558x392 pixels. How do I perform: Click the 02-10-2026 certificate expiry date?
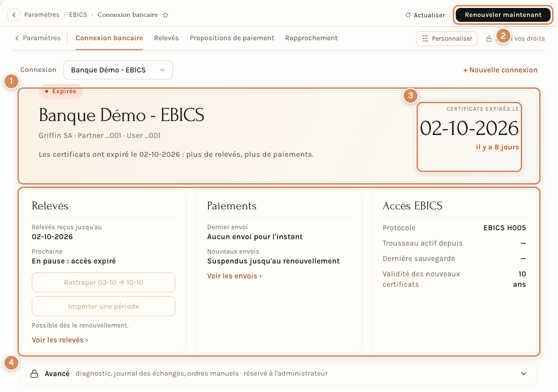point(469,128)
